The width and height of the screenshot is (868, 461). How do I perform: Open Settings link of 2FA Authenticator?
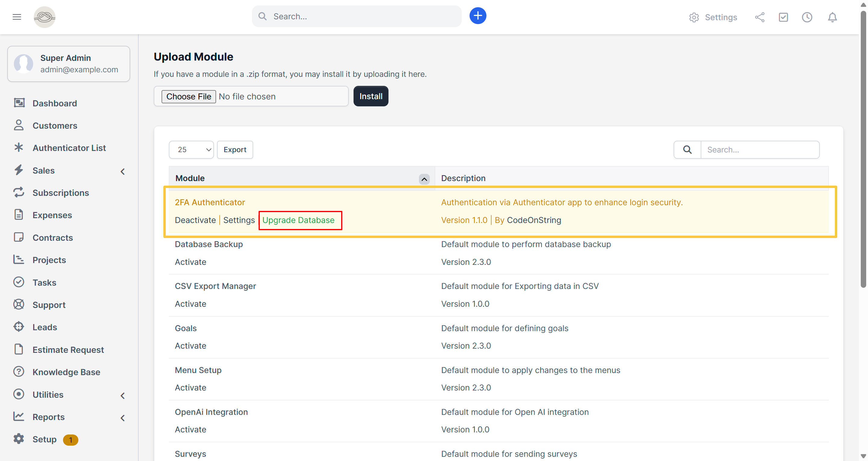[239, 220]
